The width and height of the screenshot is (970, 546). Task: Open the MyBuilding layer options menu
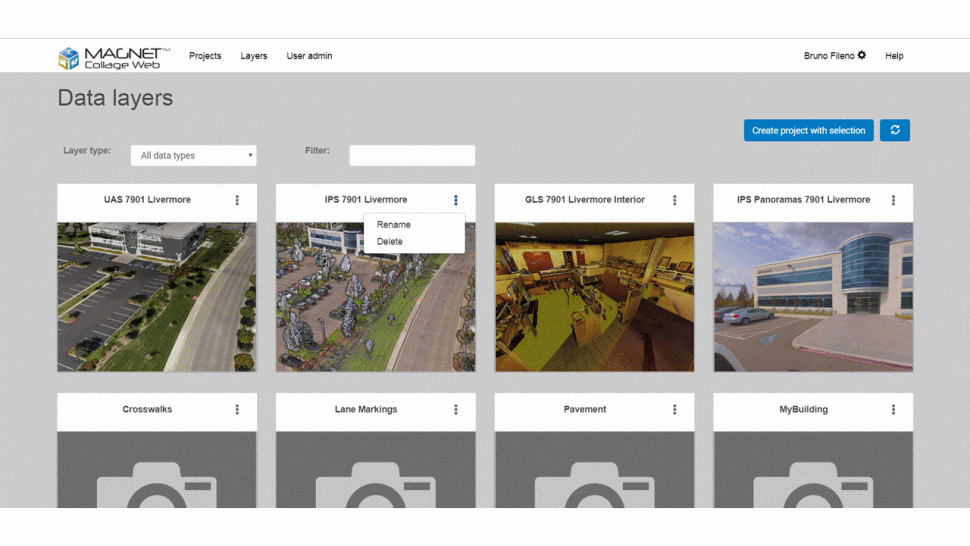click(x=893, y=409)
